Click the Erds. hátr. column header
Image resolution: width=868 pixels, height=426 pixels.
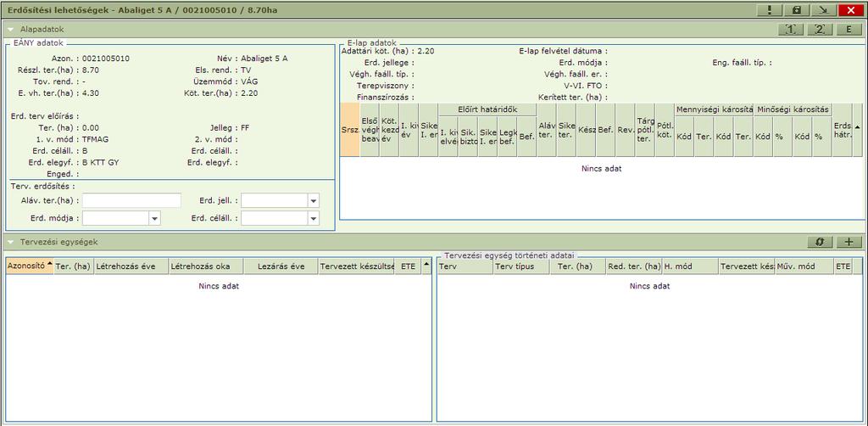point(842,130)
